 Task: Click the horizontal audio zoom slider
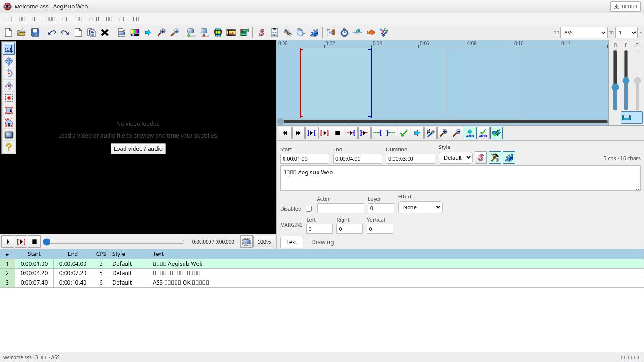[x=615, y=81]
